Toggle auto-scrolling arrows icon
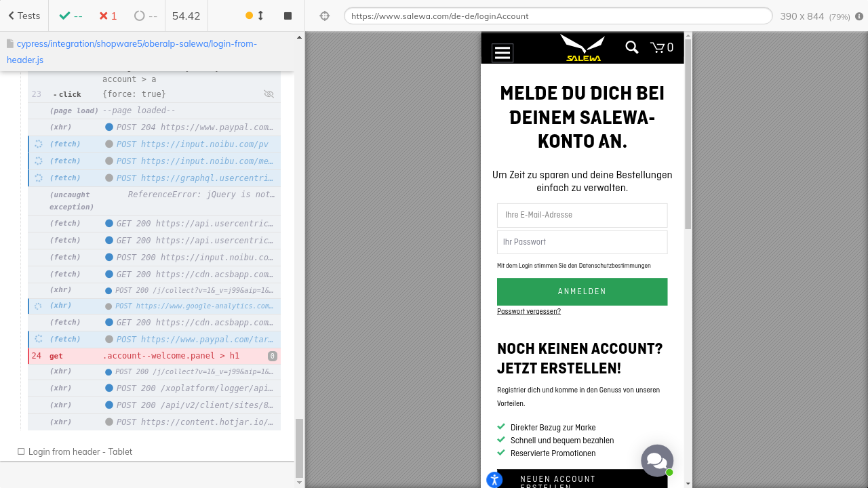The height and width of the screenshot is (488, 868). click(260, 16)
